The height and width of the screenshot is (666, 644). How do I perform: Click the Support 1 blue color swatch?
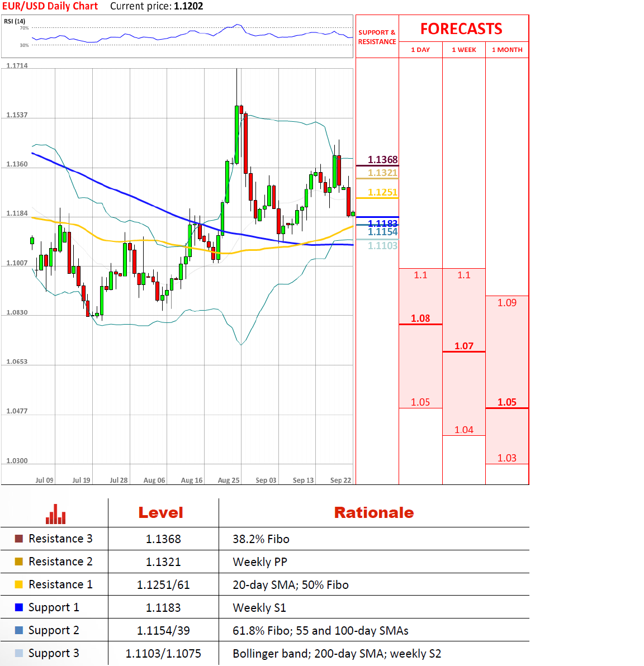[18, 607]
